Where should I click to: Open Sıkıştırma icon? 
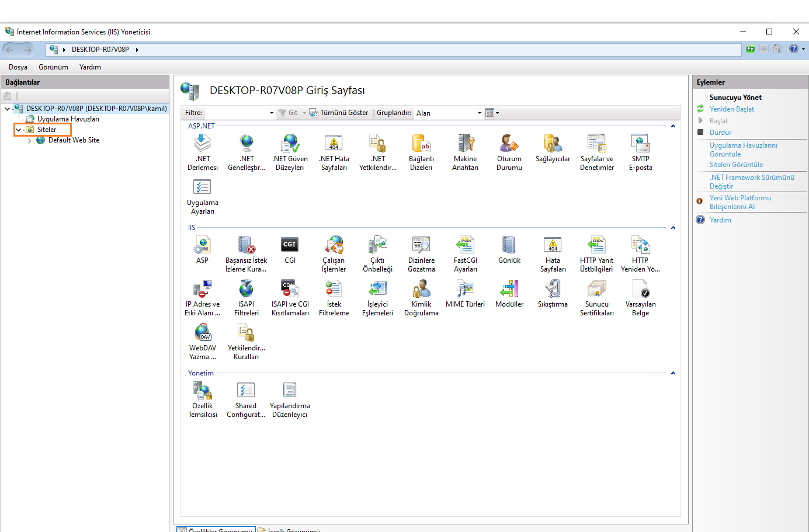click(553, 288)
